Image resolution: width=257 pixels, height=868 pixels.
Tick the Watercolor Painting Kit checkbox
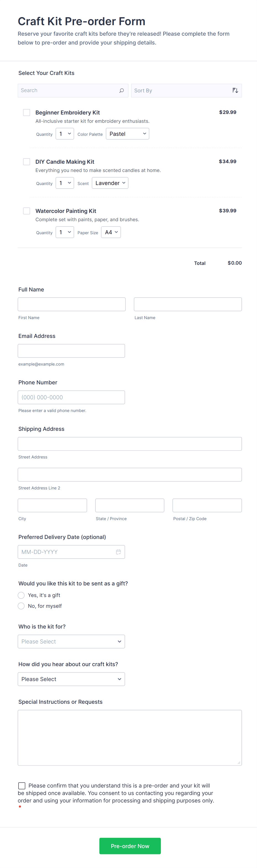pos(27,211)
